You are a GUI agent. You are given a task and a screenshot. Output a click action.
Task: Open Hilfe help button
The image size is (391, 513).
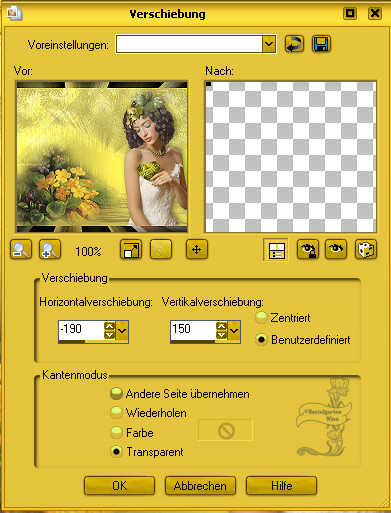pos(281,486)
